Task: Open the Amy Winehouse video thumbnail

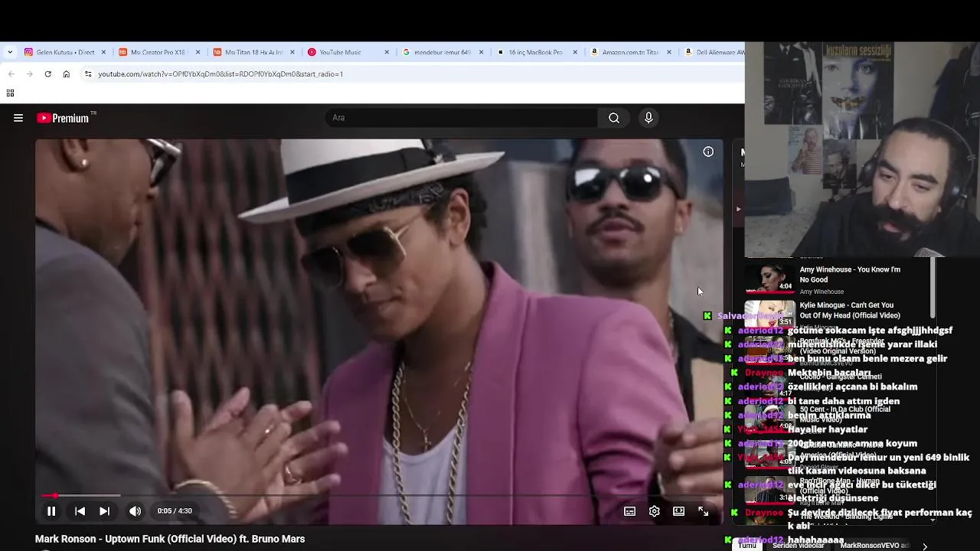Action: click(770, 279)
